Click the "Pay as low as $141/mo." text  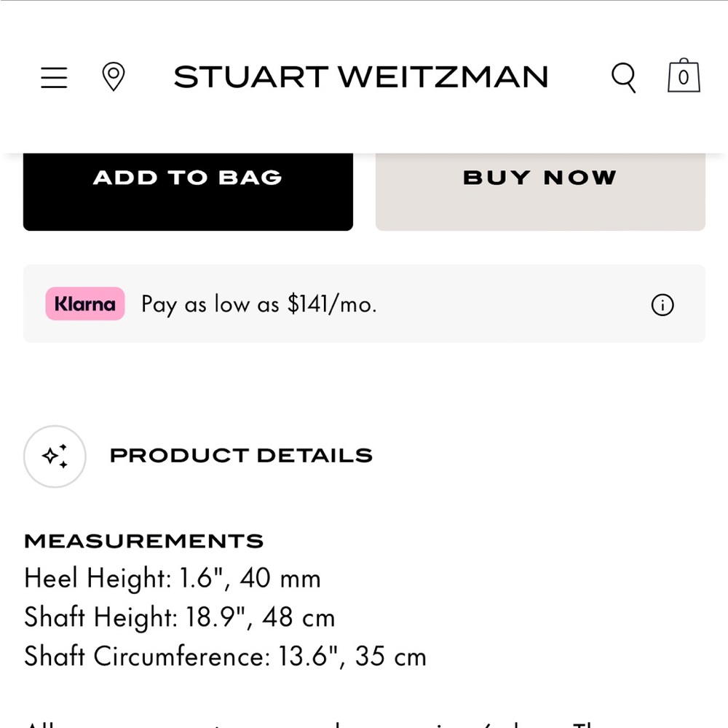click(259, 304)
